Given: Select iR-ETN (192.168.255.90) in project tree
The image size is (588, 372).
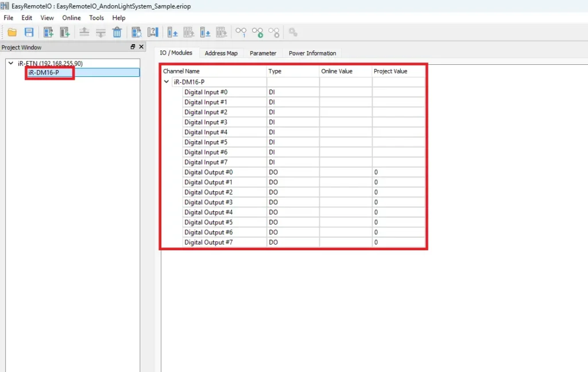Looking at the screenshot, I should click(51, 63).
